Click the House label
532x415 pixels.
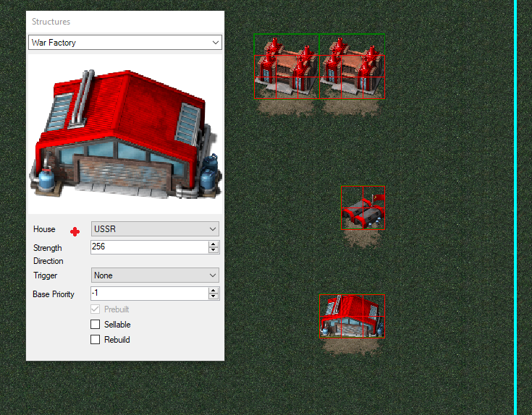[x=44, y=229]
